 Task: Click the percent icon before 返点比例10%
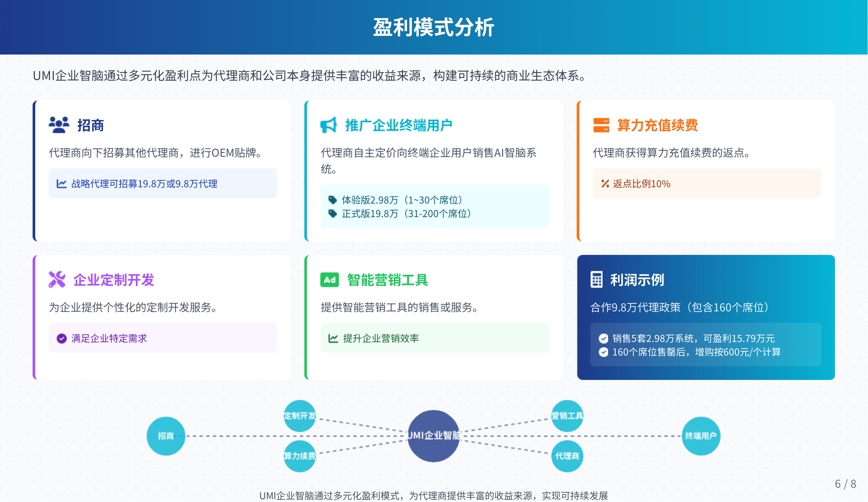[x=605, y=184]
